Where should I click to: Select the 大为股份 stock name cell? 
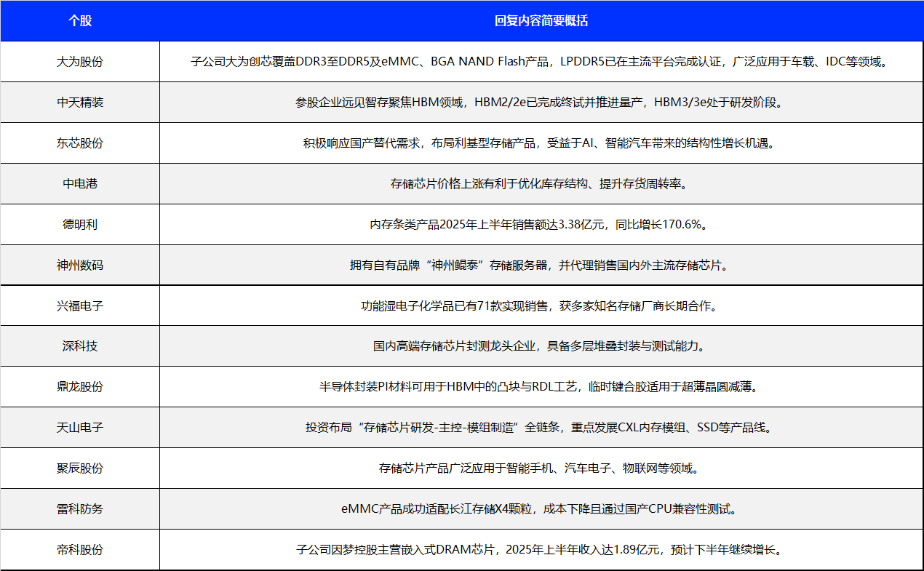(x=80, y=62)
